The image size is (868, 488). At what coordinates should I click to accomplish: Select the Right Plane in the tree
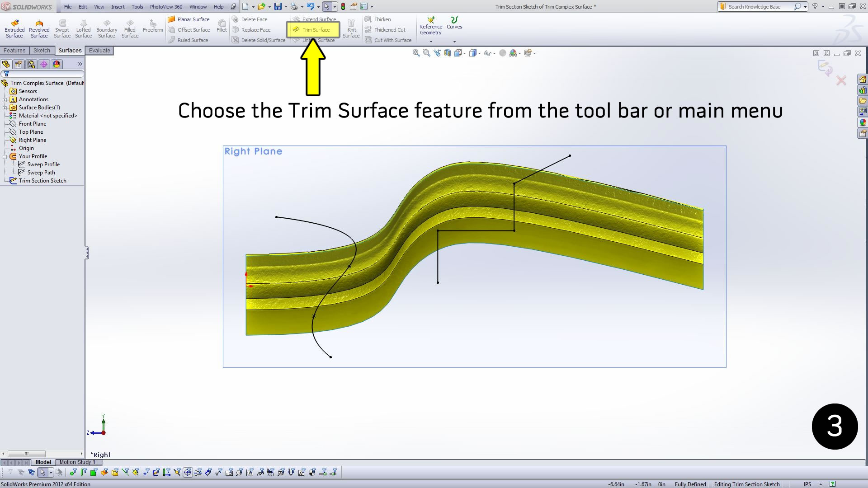pos(32,140)
